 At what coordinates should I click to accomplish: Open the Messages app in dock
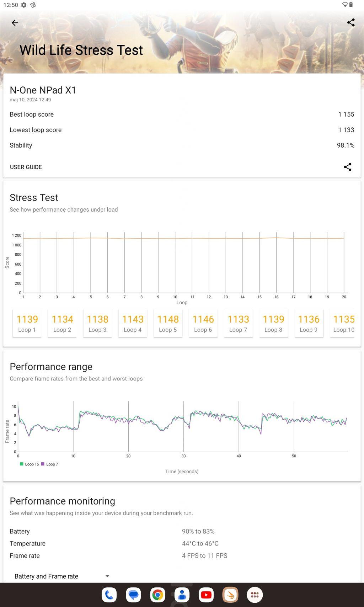(x=133, y=595)
